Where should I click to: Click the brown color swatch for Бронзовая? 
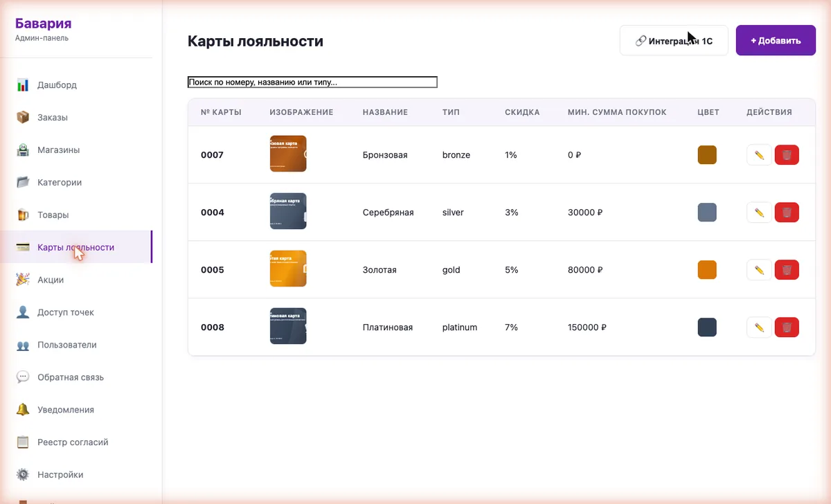coord(707,155)
